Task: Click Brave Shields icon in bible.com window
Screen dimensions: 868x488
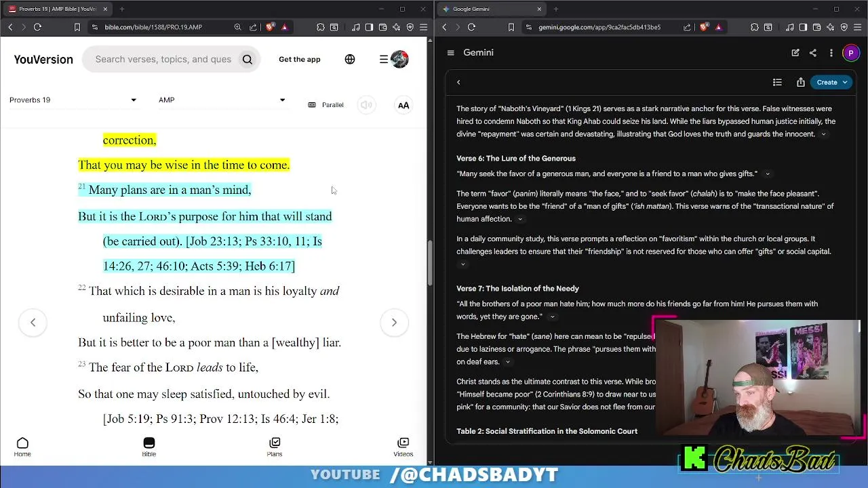Action: 270,27
